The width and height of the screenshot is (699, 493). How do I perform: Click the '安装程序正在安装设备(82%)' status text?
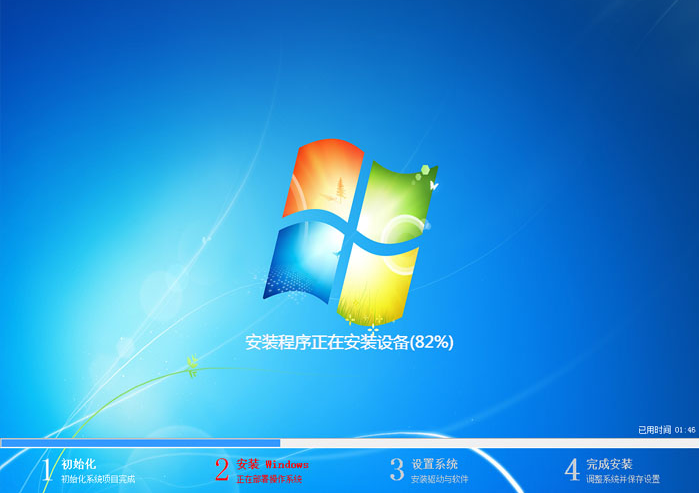[x=350, y=342]
